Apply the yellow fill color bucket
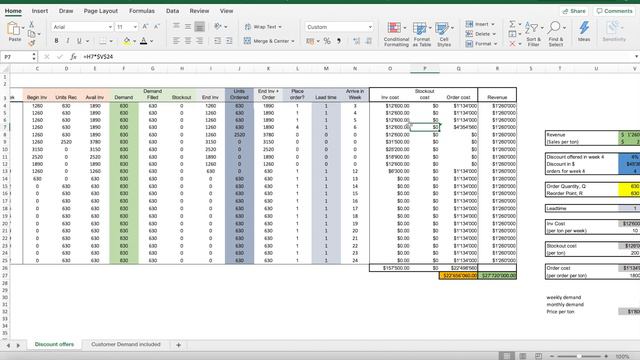Viewport: 640px width, 360px height. coord(127,41)
